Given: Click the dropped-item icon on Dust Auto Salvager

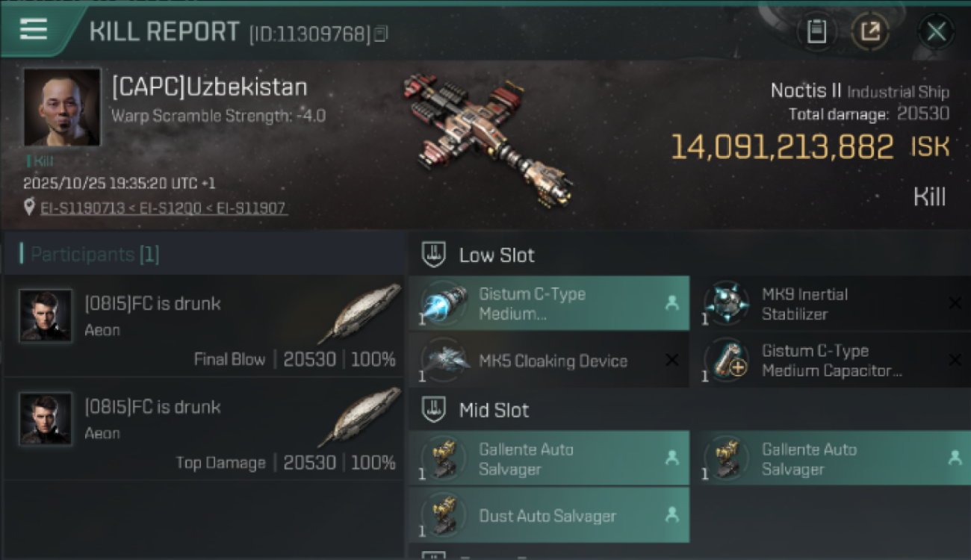Looking at the screenshot, I should [671, 514].
